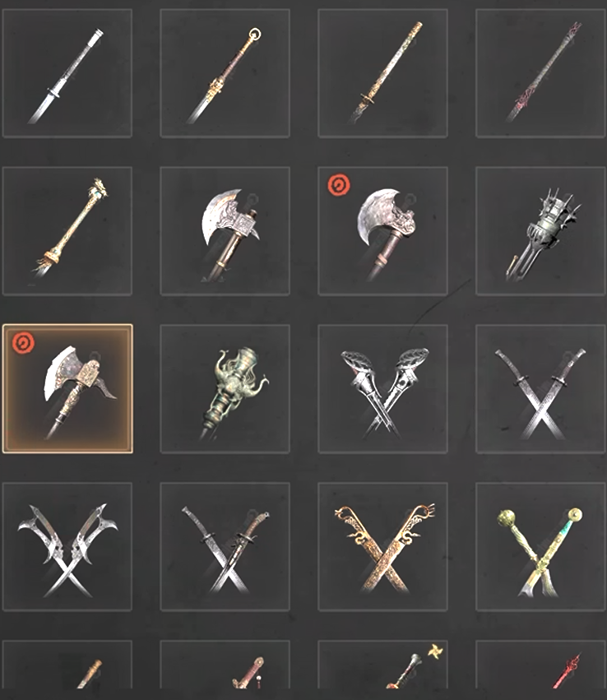Pick the crossed plain dual sabers
Image resolution: width=607 pixels, height=700 pixels.
pos(541,389)
